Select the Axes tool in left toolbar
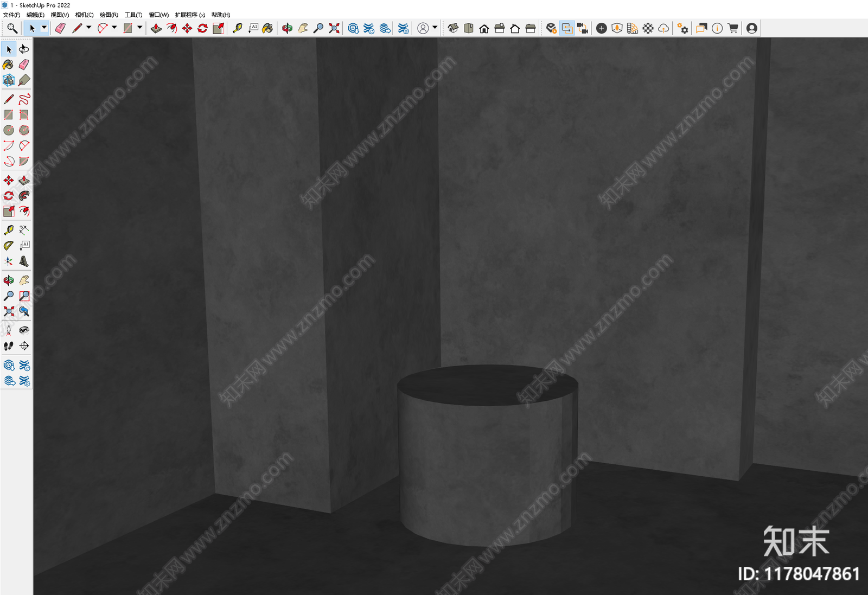 coord(9,261)
